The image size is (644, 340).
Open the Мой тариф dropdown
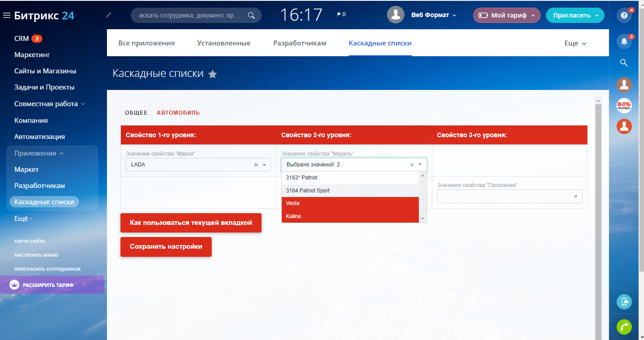533,16
